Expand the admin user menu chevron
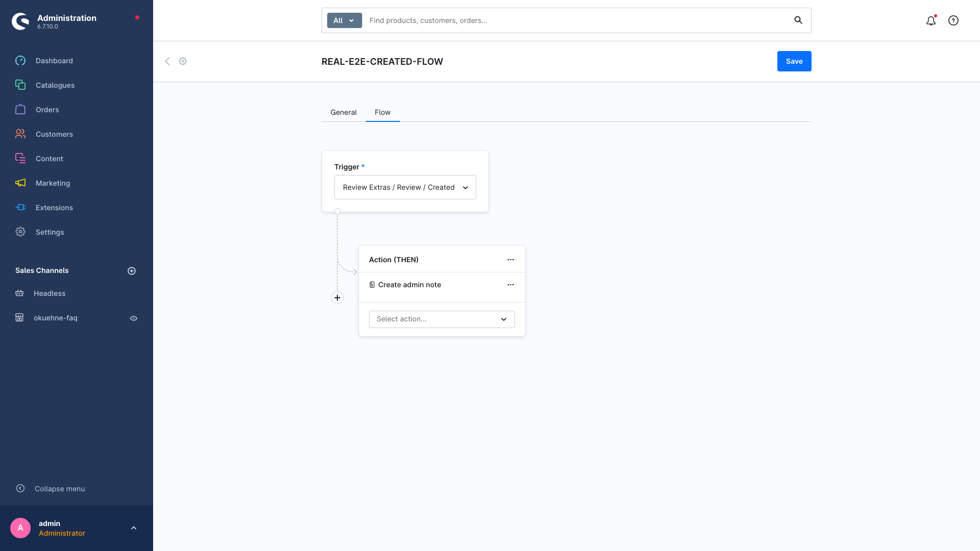The height and width of the screenshot is (551, 980). 134,528
